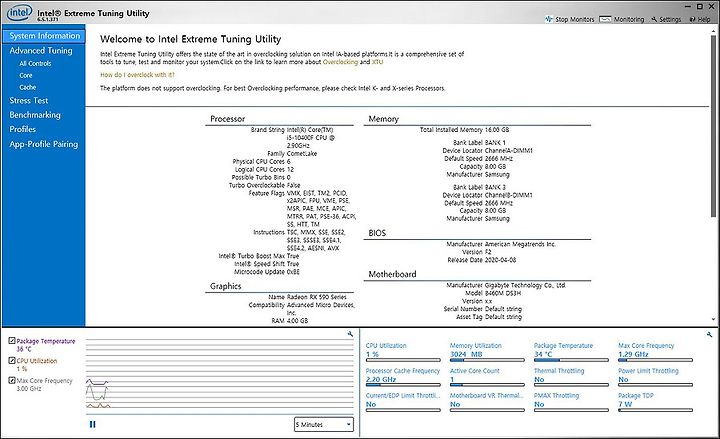Open the Help question icon

coord(692,19)
